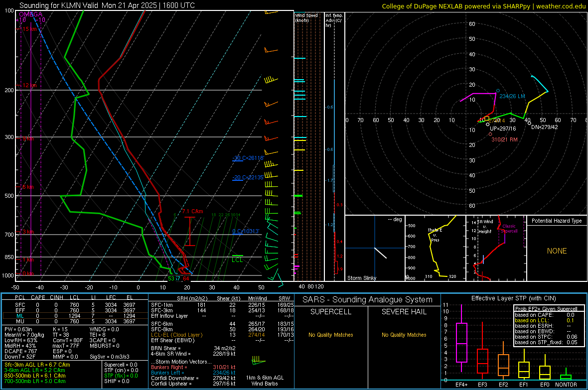Click the 0 C=10313' freezing level label
The width and height of the screenshot is (588, 390).
click(x=246, y=232)
